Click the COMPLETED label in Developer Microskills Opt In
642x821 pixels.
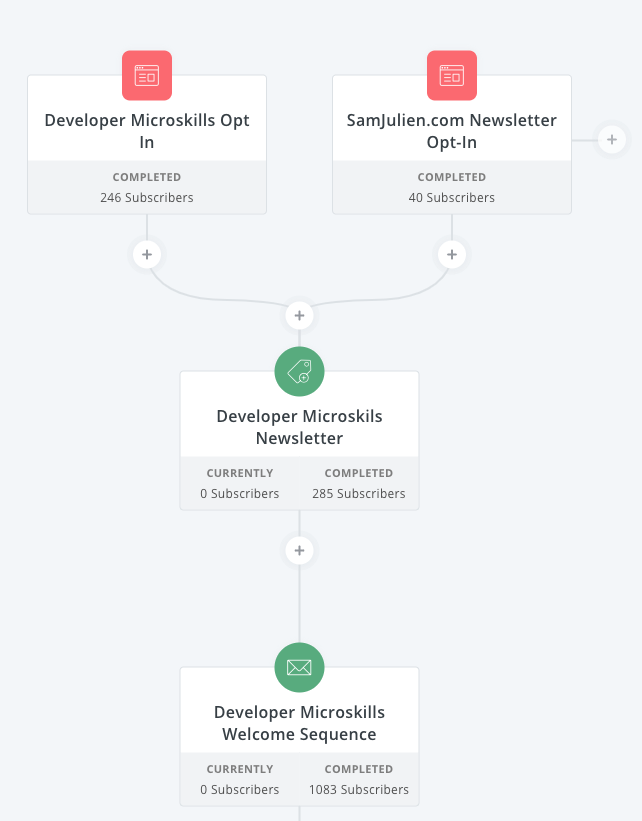[x=147, y=177]
